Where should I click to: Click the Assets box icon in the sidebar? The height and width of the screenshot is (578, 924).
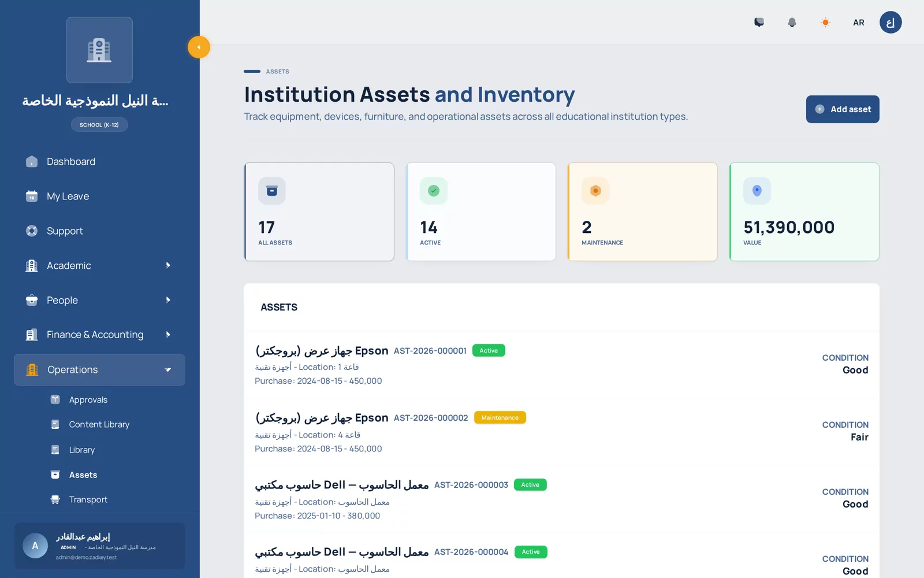[x=55, y=475]
